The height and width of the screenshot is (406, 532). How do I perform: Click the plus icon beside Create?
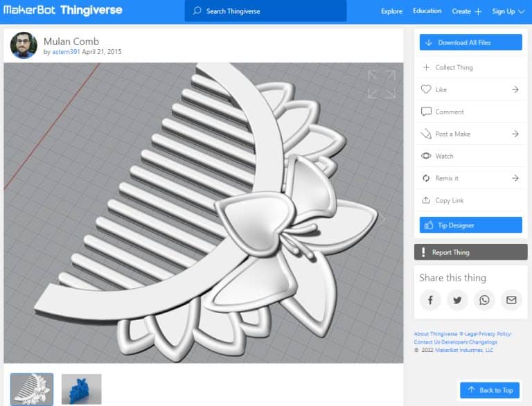click(478, 12)
